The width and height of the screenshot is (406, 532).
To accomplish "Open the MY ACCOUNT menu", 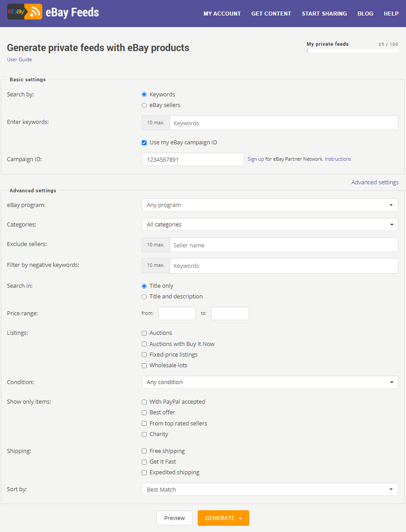I will pos(222,14).
